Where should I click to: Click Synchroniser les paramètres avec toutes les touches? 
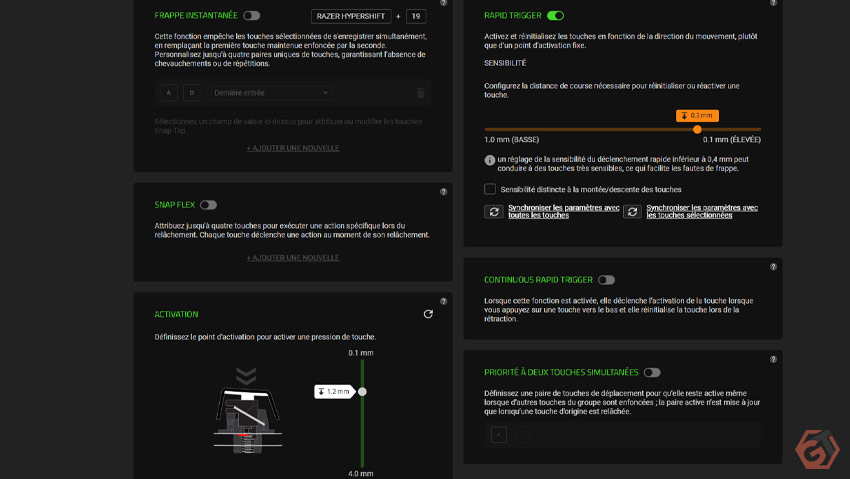coord(564,211)
